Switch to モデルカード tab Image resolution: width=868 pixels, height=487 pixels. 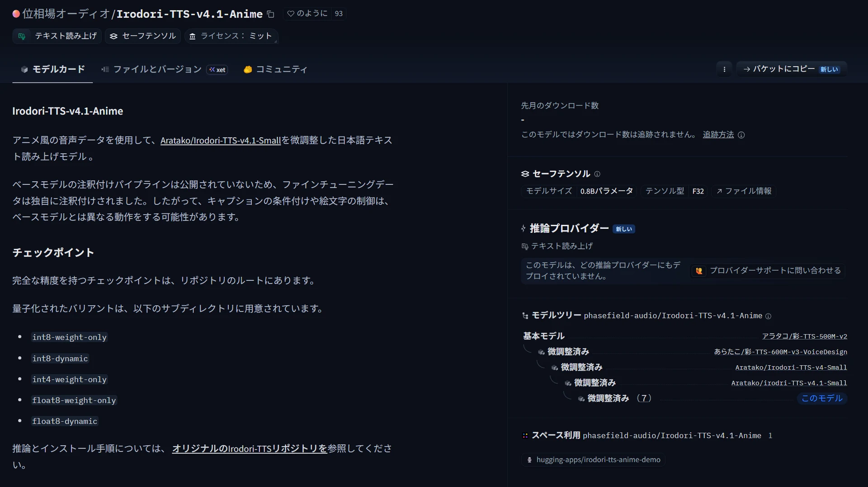coord(52,69)
